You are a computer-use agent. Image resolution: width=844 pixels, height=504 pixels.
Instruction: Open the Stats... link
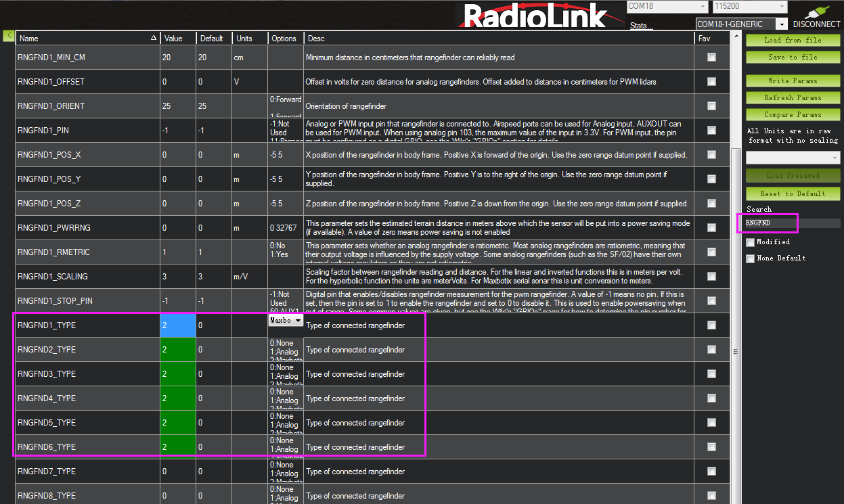pyautogui.click(x=641, y=26)
